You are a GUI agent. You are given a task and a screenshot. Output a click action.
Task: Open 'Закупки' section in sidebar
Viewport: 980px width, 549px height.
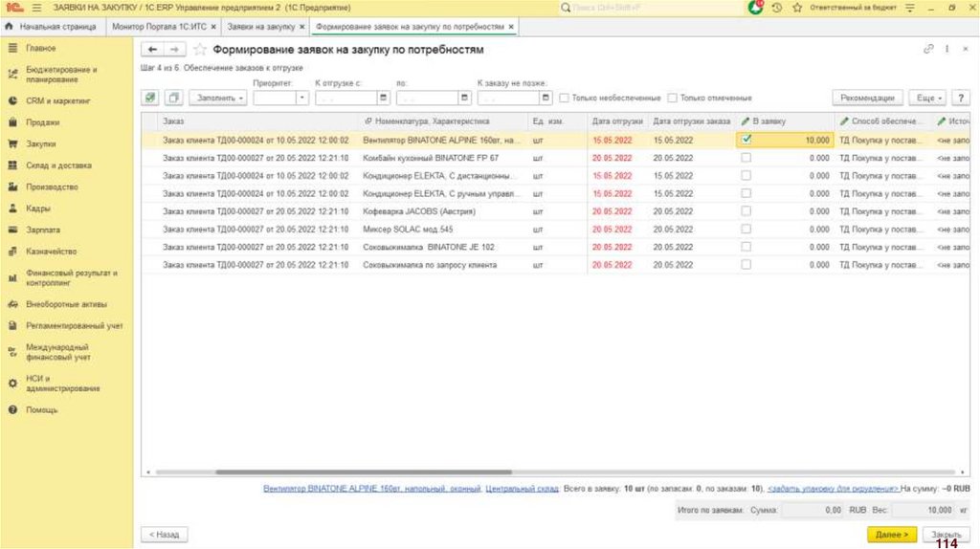pos(41,144)
